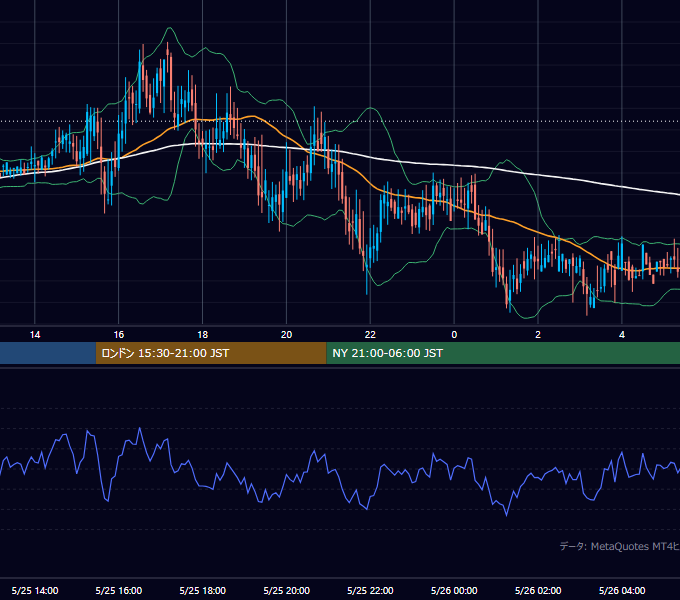680x600 pixels.
Task: Click hour label 0 on price axis
Action: (454, 335)
